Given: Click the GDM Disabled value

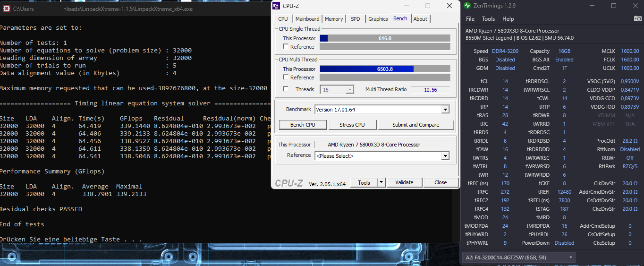Looking at the screenshot, I should (505, 68).
